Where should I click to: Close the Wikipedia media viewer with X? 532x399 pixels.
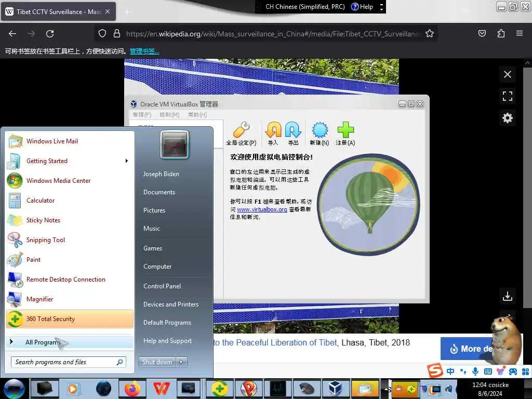(508, 74)
